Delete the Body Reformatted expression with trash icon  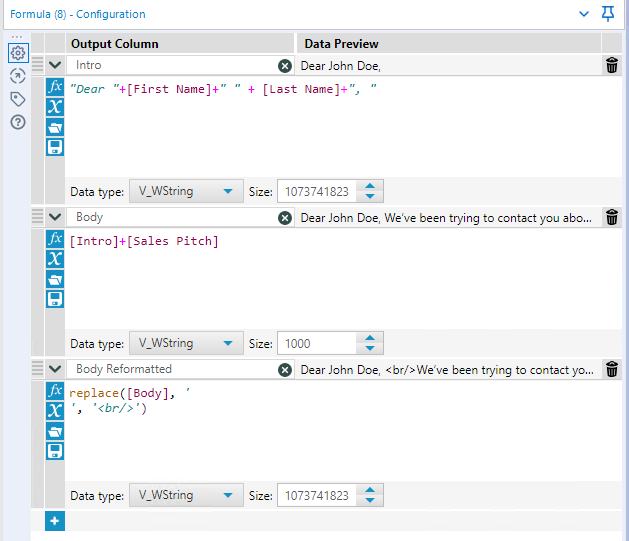[612, 369]
